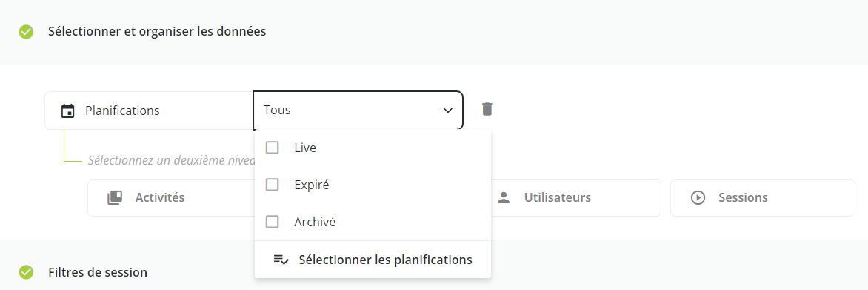Click the checklist icon beside Sélectionner les planifications
The height and width of the screenshot is (290, 868).
281,260
